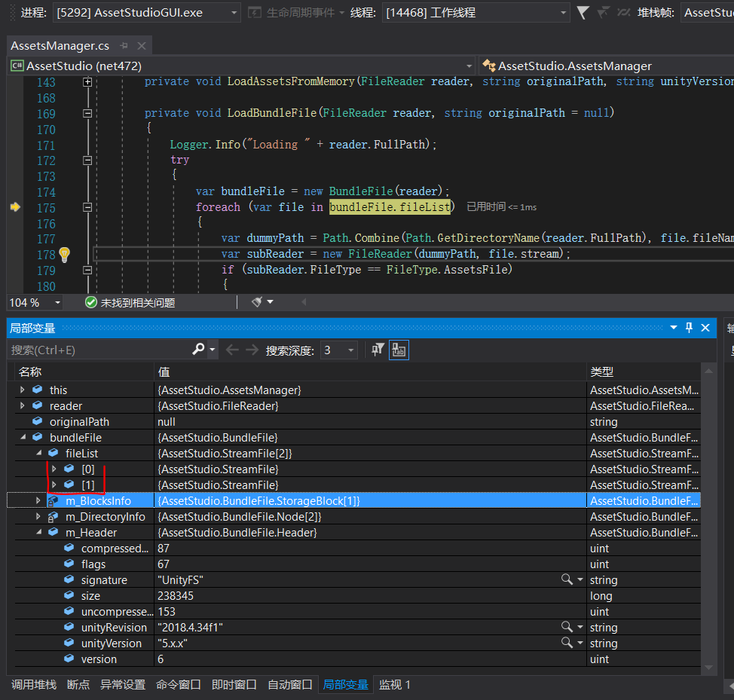Open the text visualizer for unityRevision value

[567, 627]
